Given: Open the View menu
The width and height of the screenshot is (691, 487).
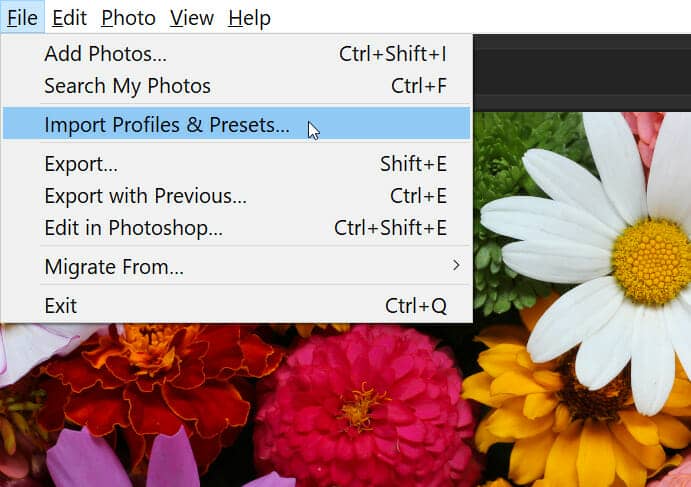Looking at the screenshot, I should pos(192,18).
